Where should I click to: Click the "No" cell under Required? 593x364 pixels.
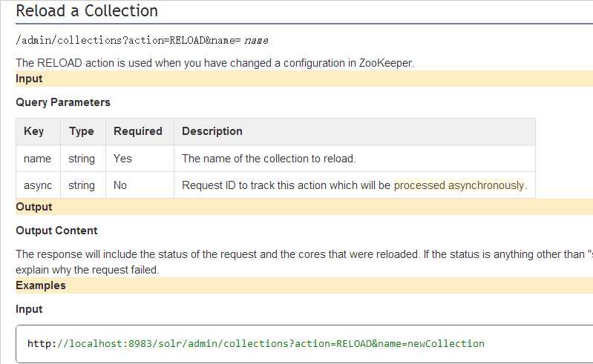[120, 185]
